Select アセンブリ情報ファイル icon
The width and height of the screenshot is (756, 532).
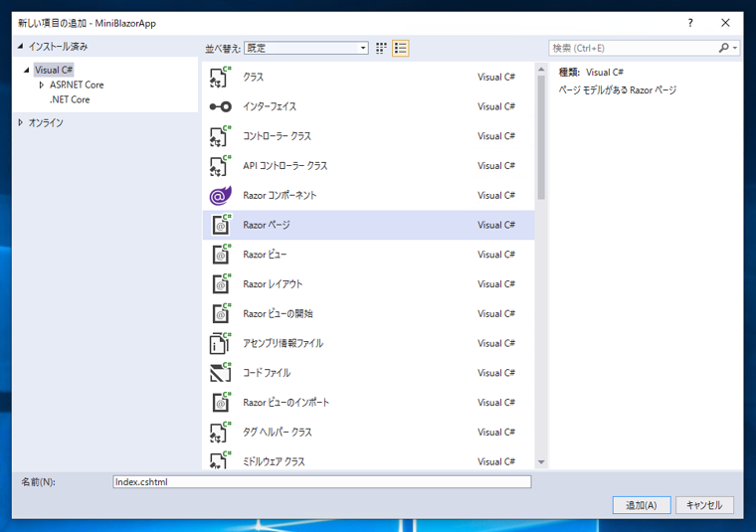click(x=221, y=344)
